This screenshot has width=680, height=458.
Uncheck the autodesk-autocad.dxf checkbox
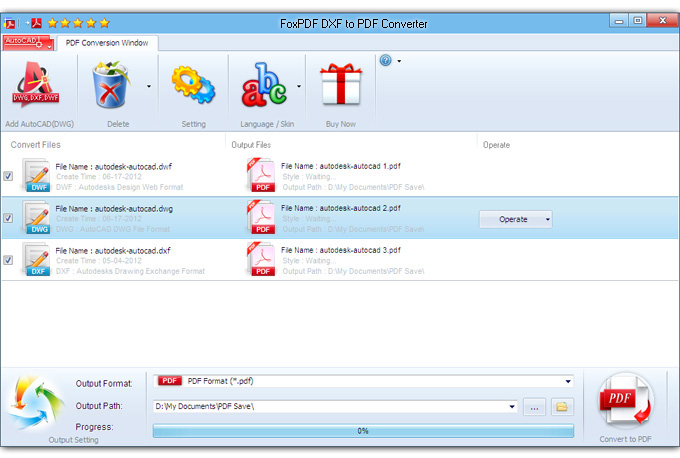click(x=8, y=260)
